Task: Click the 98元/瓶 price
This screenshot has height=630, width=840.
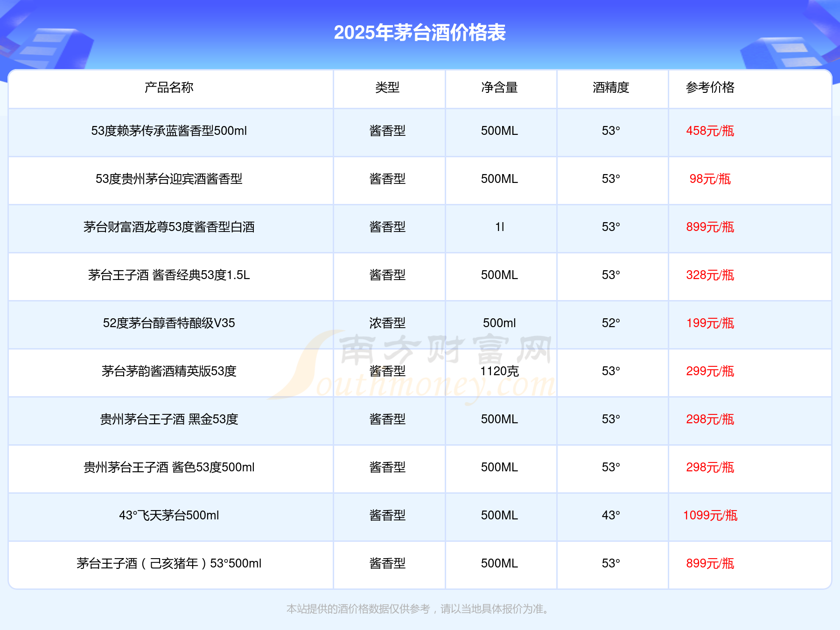Action: pyautogui.click(x=710, y=179)
